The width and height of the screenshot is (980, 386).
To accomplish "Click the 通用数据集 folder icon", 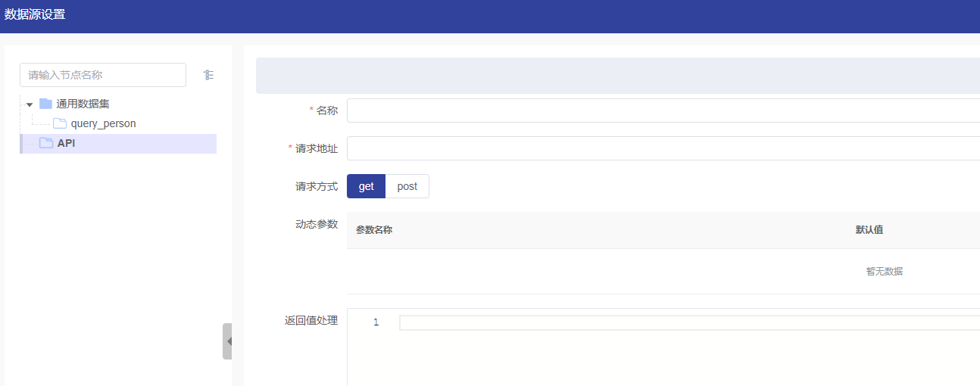I will click(45, 104).
